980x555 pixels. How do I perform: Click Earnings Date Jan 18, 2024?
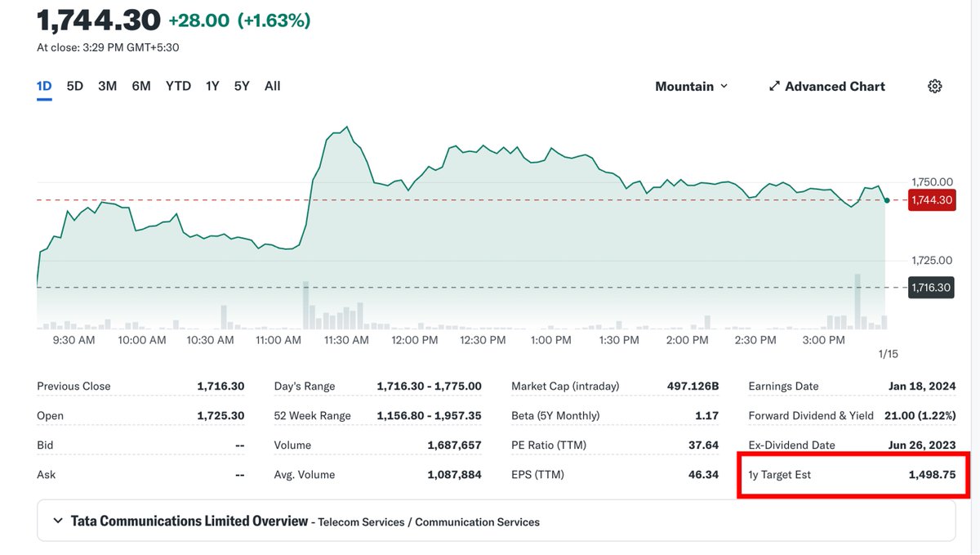point(922,386)
